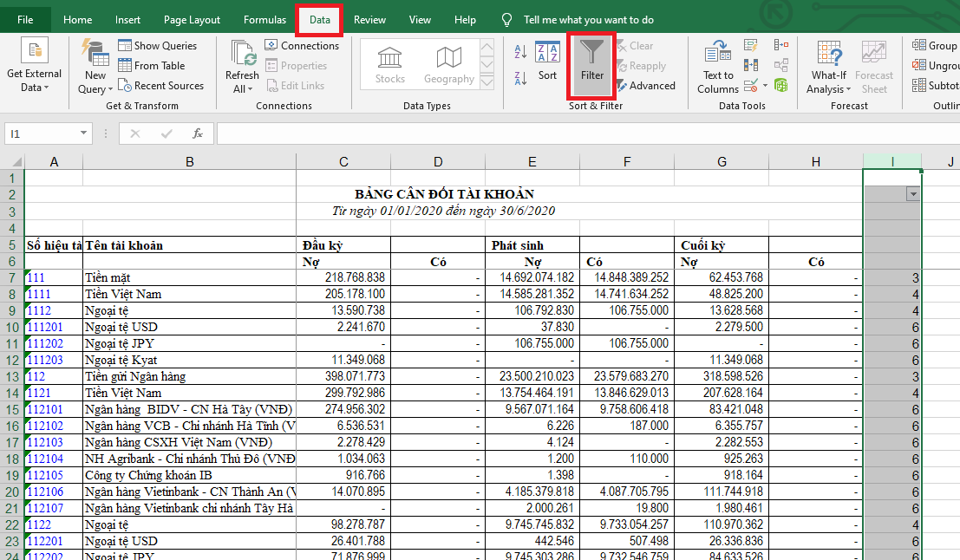Click the Filter funnel button
This screenshot has height=560, width=960.
pyautogui.click(x=591, y=65)
